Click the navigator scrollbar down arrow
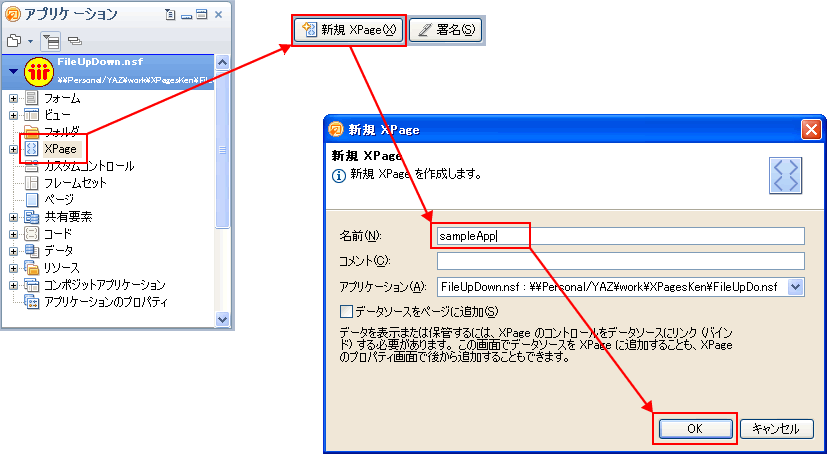The height and width of the screenshot is (454, 827). click(223, 318)
